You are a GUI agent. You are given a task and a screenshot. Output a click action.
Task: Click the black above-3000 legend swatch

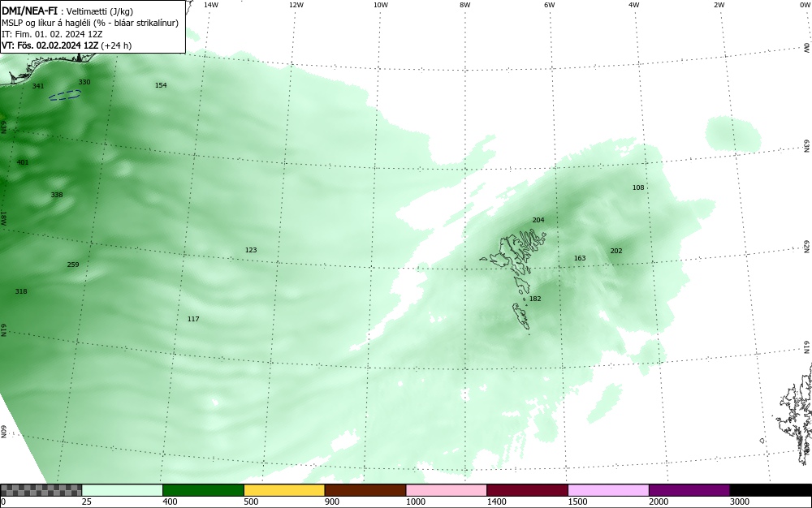771,490
